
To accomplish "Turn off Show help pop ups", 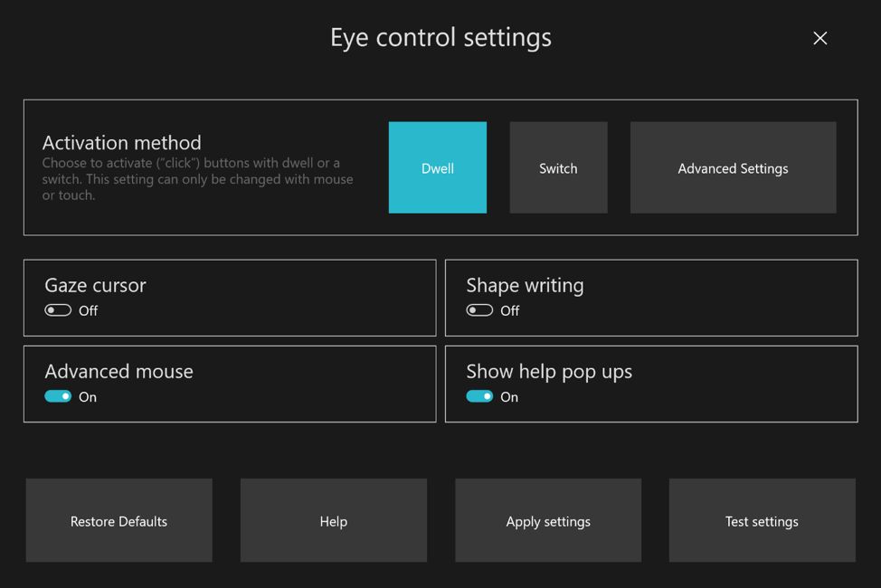I will tap(479, 396).
